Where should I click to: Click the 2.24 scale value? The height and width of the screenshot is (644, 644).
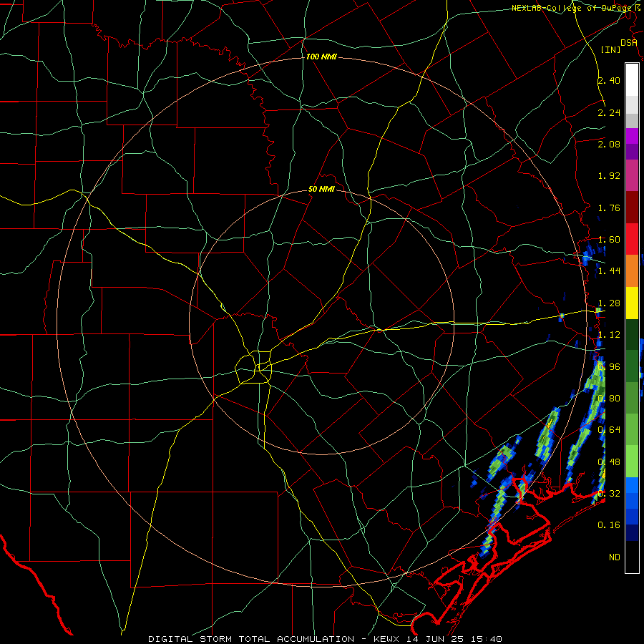pos(609,112)
